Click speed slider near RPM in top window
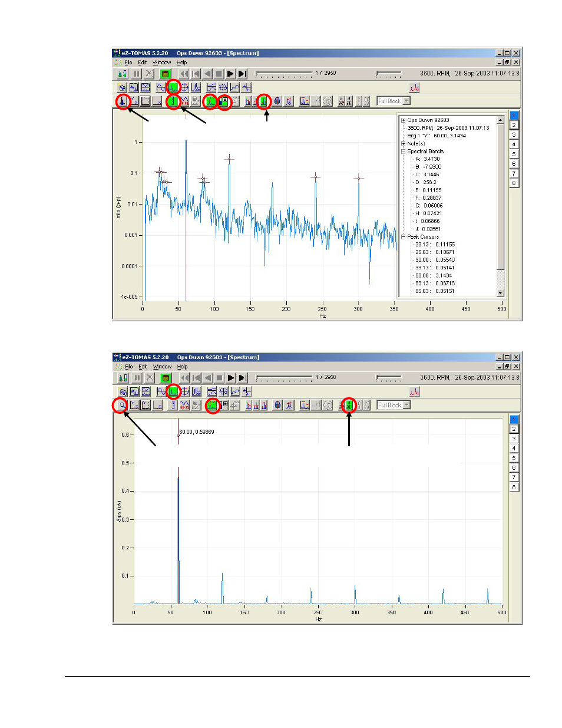This screenshot has width=562, height=728. coord(388,74)
